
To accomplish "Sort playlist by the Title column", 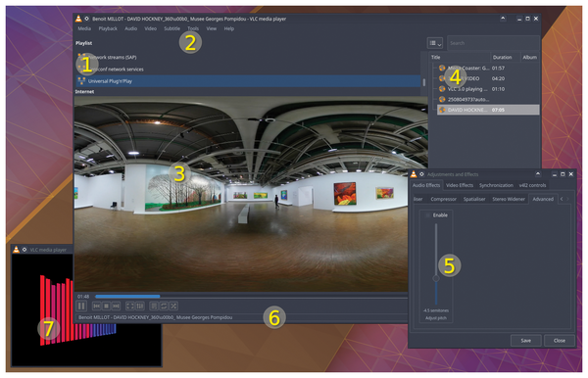I will coord(460,58).
